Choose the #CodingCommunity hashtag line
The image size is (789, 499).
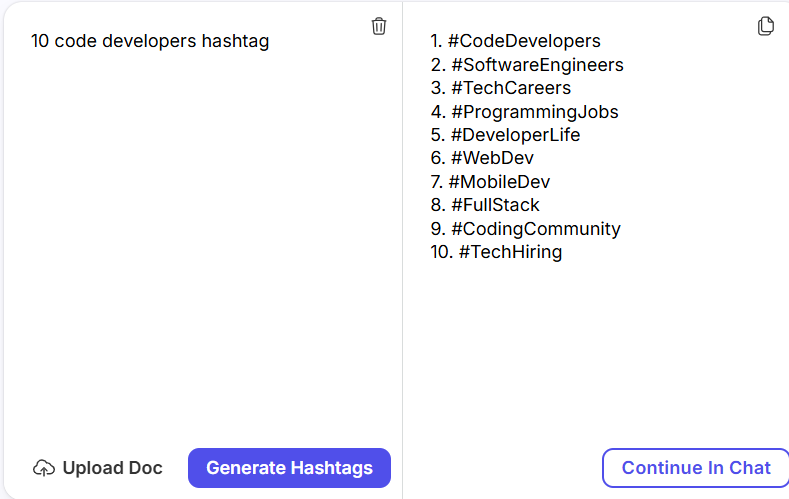(535, 229)
